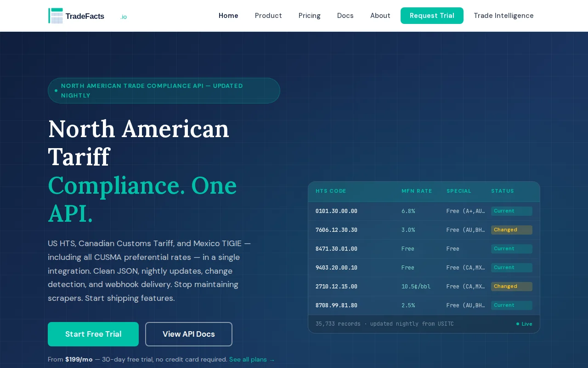
Task: Click the 2.5% MFN rate value
Action: pos(408,305)
